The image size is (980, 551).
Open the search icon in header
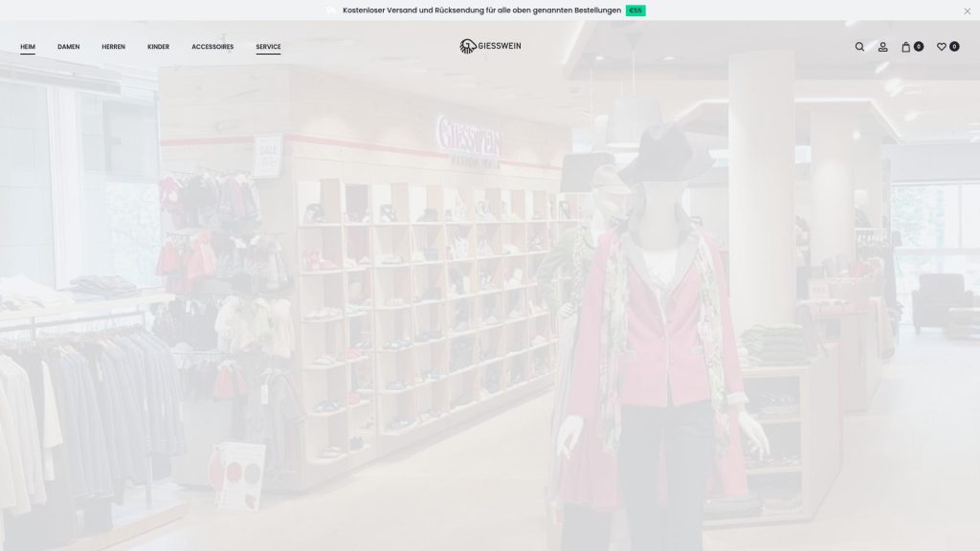click(859, 47)
